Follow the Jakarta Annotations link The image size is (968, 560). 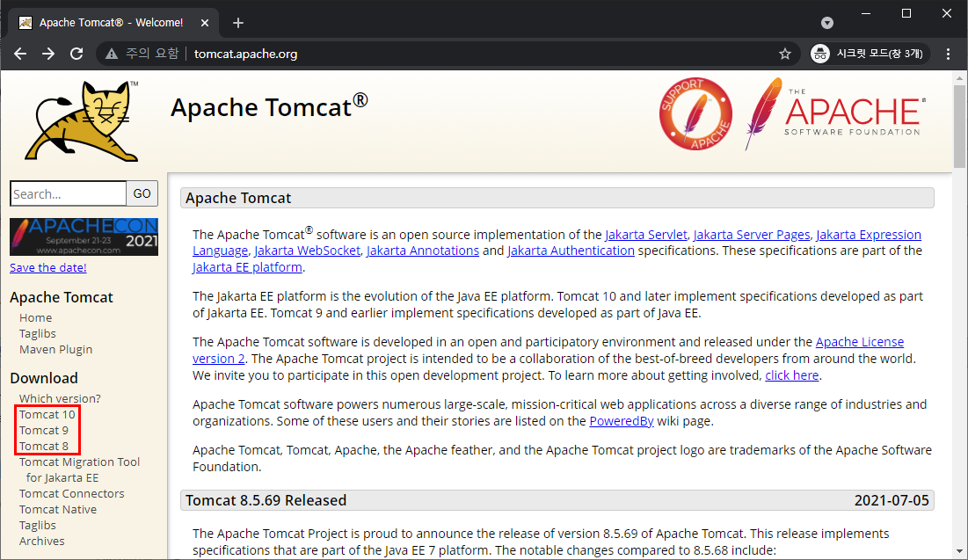click(423, 251)
